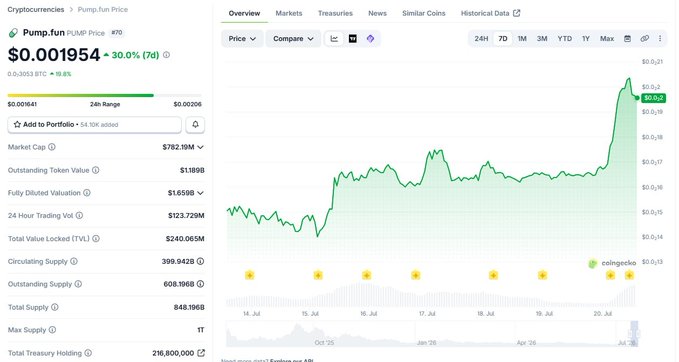Image resolution: width=679 pixels, height=362 pixels.
Task: Click news marker near 15. Jul
Action: tap(318, 275)
